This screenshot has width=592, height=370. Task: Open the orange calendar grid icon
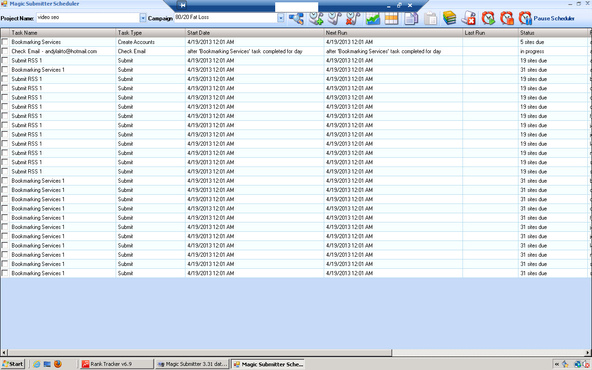[x=392, y=18]
